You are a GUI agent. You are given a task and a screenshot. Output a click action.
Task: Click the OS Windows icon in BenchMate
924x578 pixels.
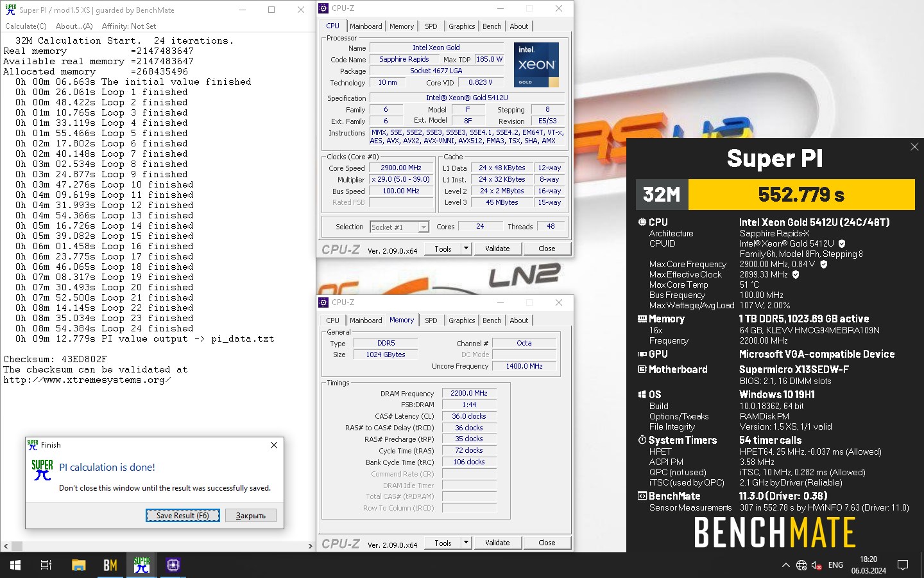point(642,394)
